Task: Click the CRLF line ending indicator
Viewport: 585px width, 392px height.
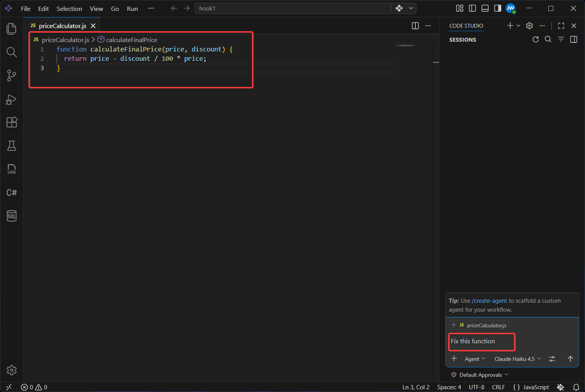Action: pos(498,387)
